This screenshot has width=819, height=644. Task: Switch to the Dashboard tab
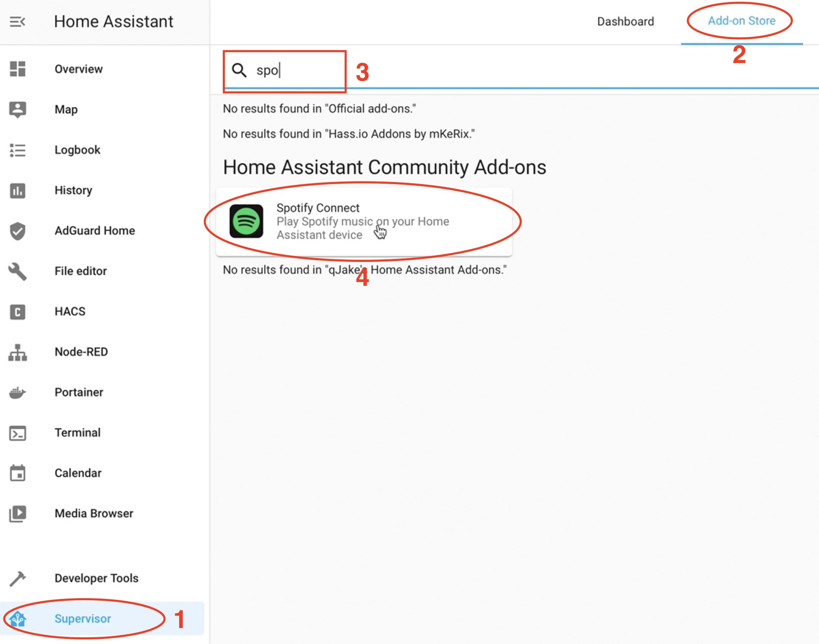click(625, 21)
